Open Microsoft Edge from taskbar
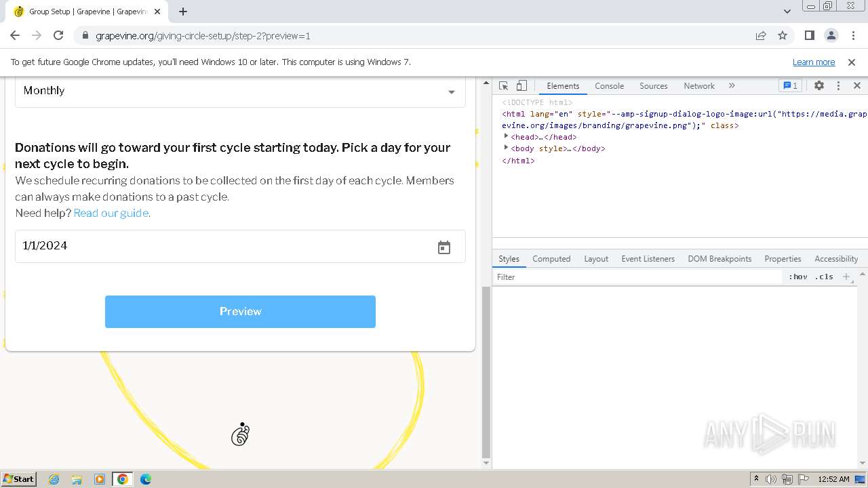The width and height of the screenshot is (868, 488). (x=146, y=479)
